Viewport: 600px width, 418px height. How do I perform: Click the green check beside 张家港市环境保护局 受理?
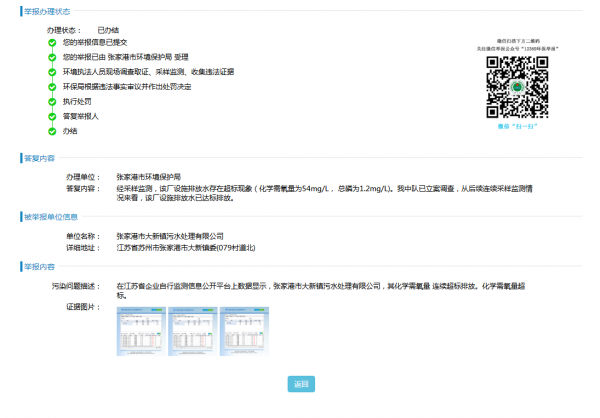point(52,57)
